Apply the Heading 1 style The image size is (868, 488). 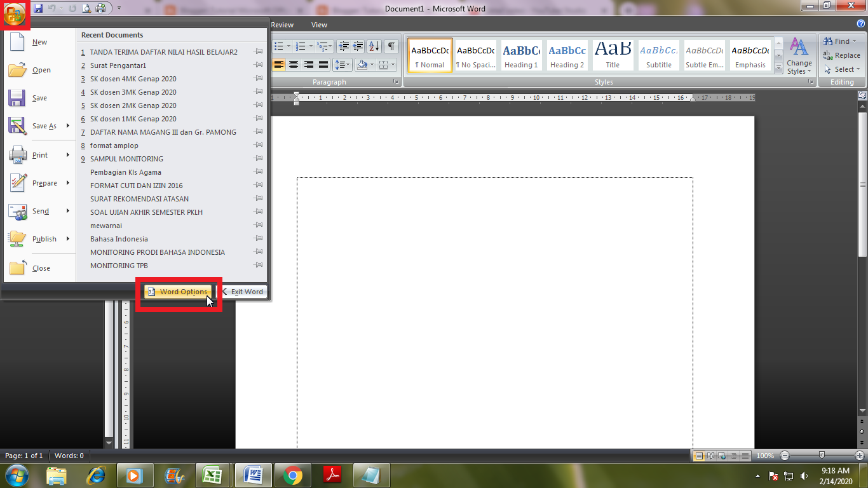coord(521,56)
